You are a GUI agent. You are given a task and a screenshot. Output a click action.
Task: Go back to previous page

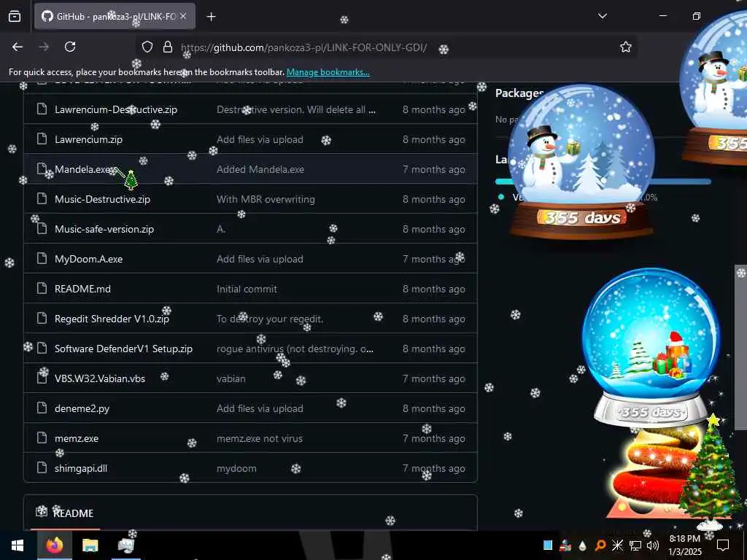pyautogui.click(x=18, y=47)
